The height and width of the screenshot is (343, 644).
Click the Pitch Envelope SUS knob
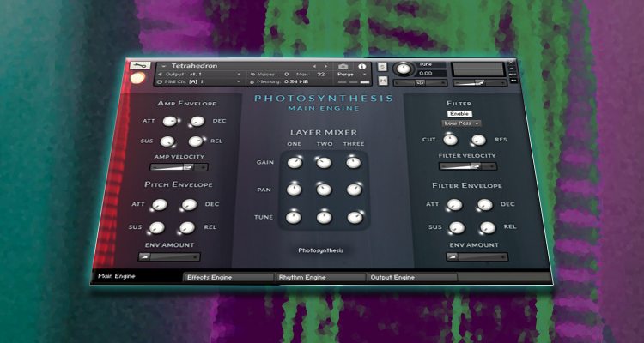click(157, 227)
